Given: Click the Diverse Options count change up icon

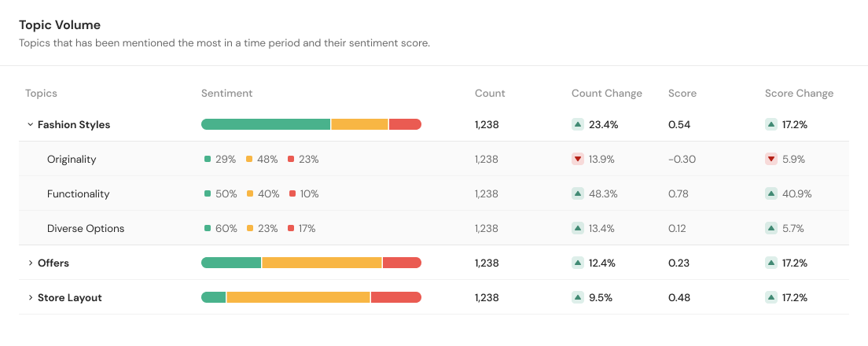Looking at the screenshot, I should coord(578,228).
